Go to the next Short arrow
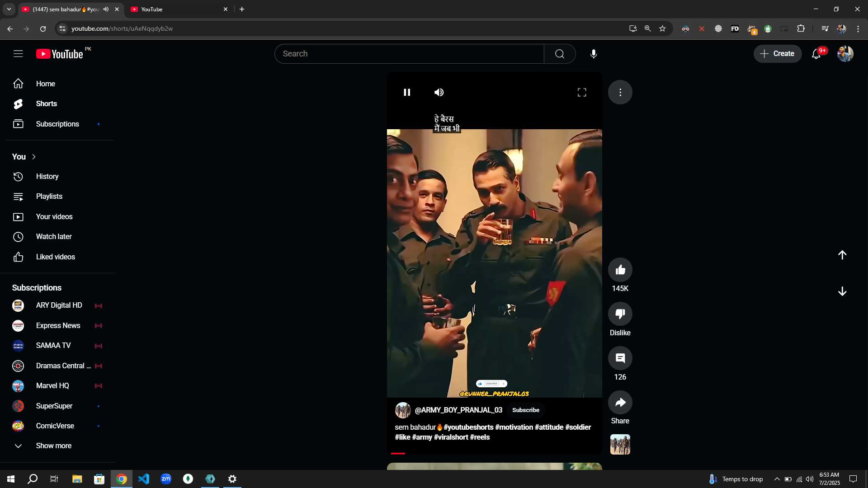Image resolution: width=868 pixels, height=488 pixels. pos(842,291)
